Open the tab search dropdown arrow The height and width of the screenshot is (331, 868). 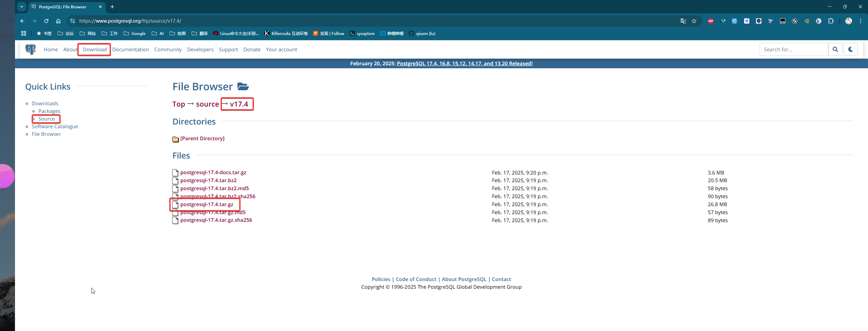click(x=22, y=7)
